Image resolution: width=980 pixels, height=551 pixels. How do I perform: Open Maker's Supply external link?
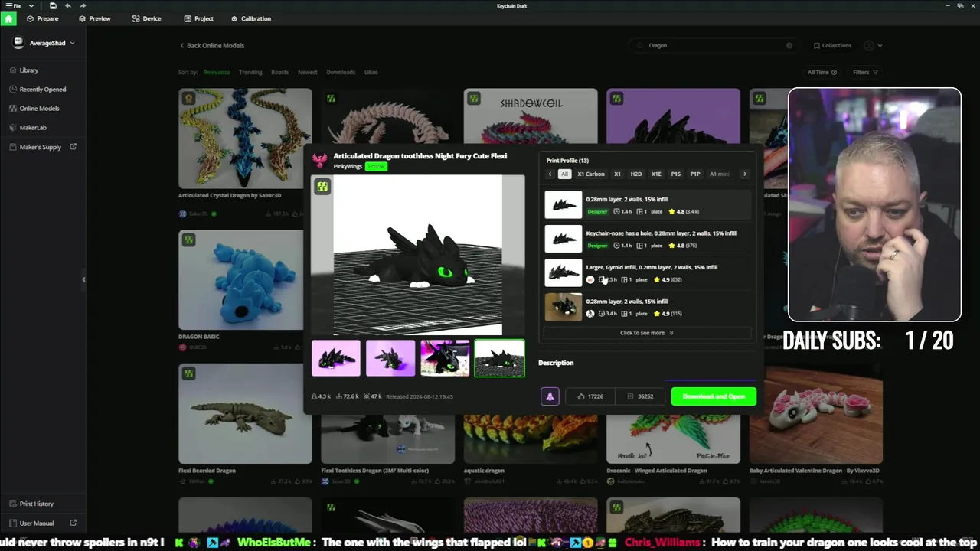[x=43, y=147]
